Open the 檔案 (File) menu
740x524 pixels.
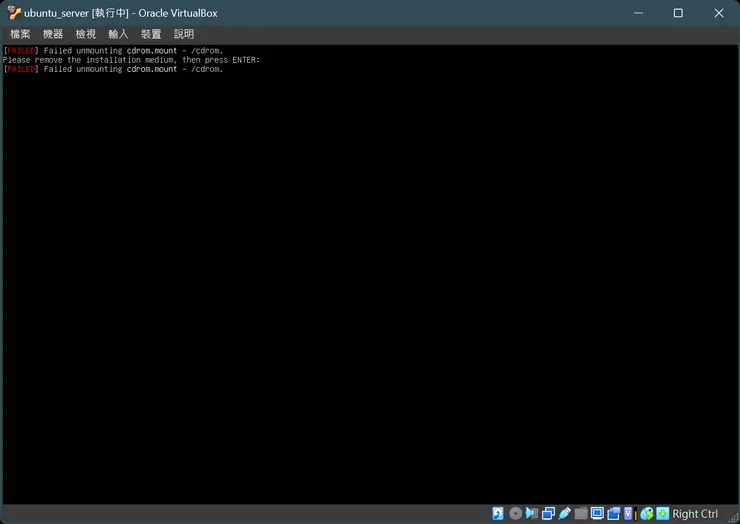(x=20, y=34)
